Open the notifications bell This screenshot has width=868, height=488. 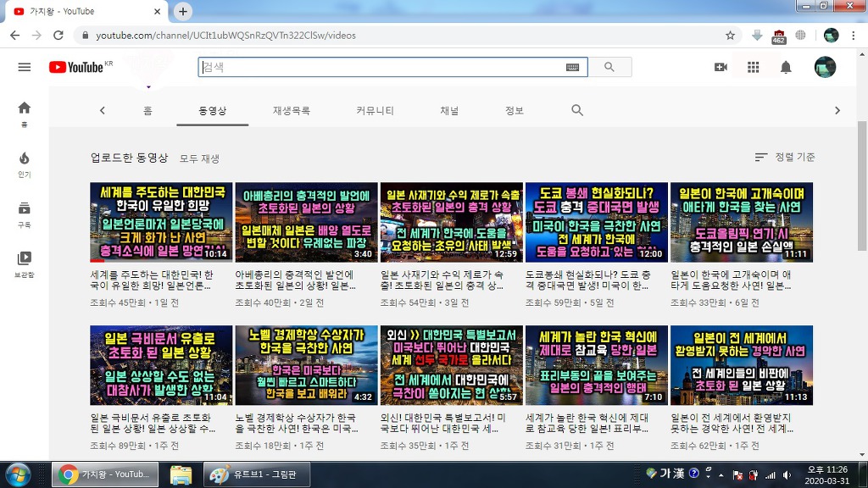786,68
